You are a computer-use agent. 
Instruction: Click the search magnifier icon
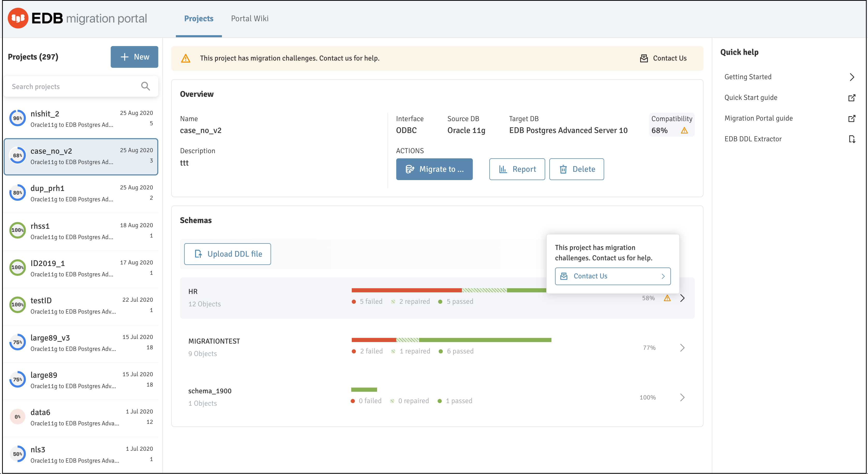146,86
